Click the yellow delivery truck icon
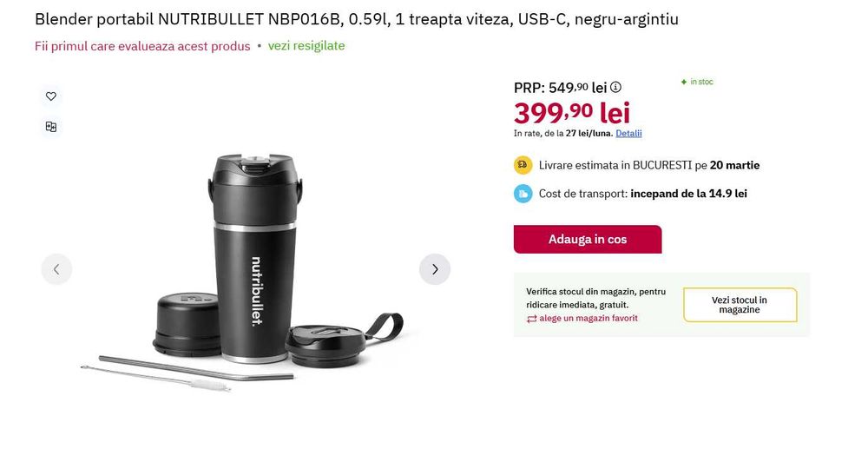This screenshot has width=868, height=449. point(523,165)
